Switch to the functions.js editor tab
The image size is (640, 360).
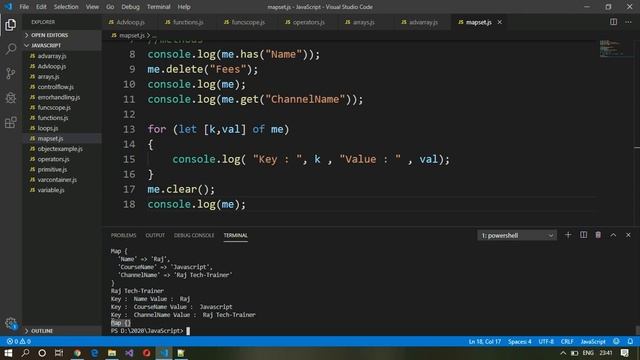pos(188,22)
